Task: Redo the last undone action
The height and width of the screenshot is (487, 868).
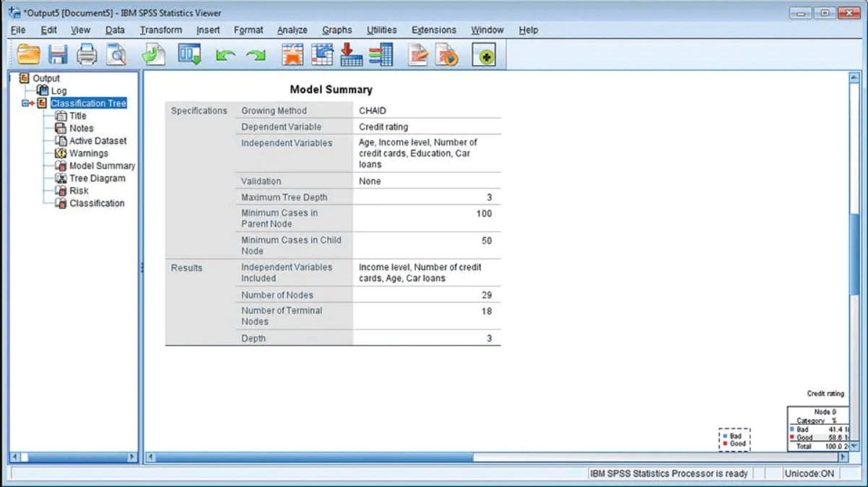Action: tap(255, 54)
